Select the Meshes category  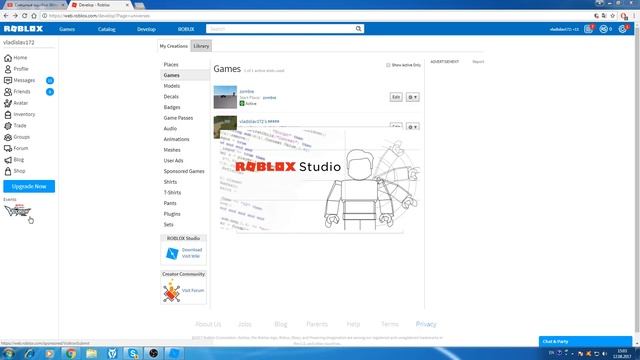click(x=172, y=150)
